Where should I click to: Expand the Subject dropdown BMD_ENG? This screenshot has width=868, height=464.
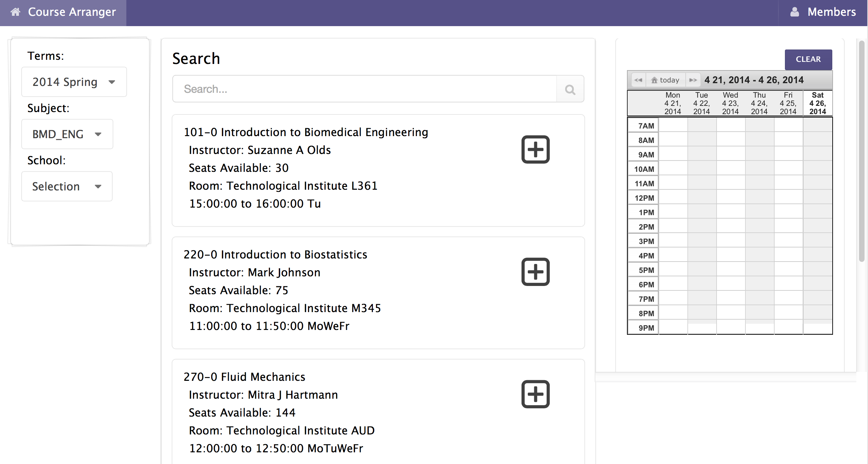[67, 134]
